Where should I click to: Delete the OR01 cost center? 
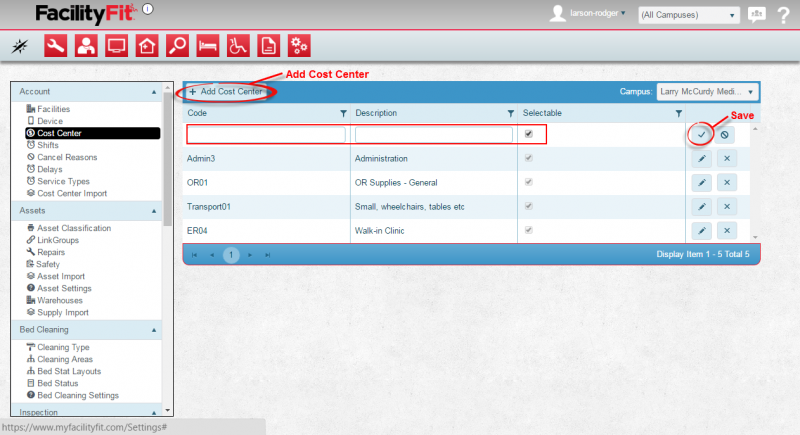pyautogui.click(x=727, y=183)
